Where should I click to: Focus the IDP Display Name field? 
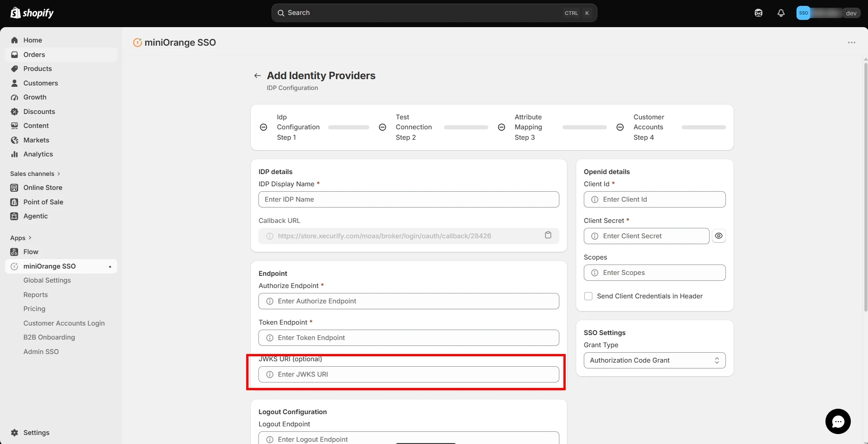[x=409, y=199]
